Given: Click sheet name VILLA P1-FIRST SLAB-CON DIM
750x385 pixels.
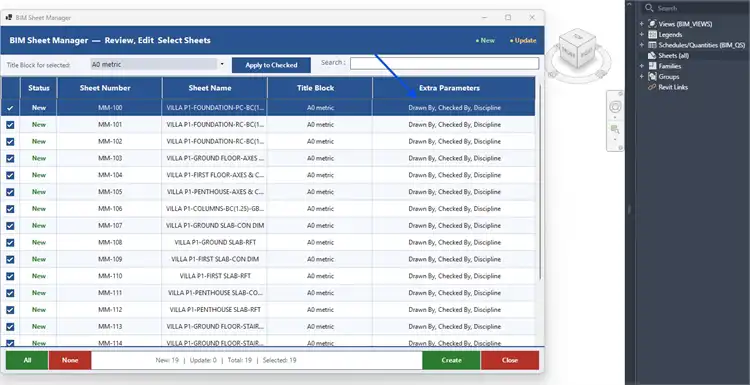Looking at the screenshot, I should pos(215,259).
